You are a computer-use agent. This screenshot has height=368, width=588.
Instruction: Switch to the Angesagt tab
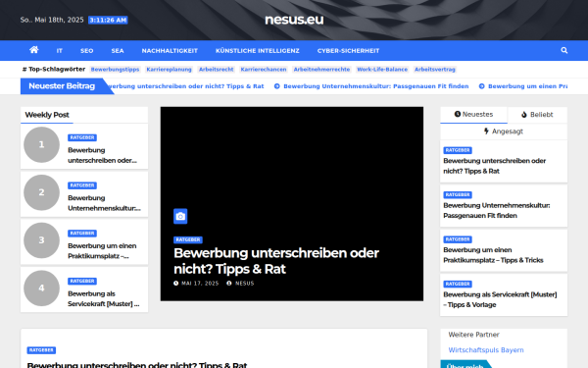coord(504,131)
